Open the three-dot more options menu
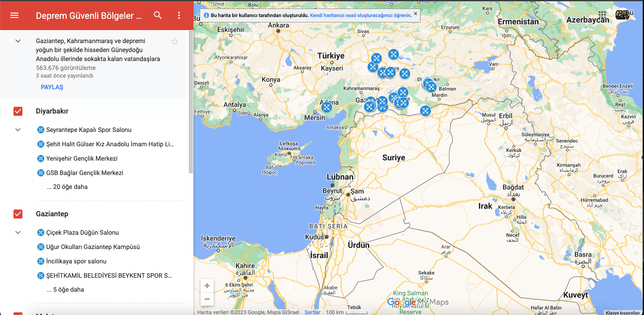Screen dimensions: 644x315 (x=179, y=15)
